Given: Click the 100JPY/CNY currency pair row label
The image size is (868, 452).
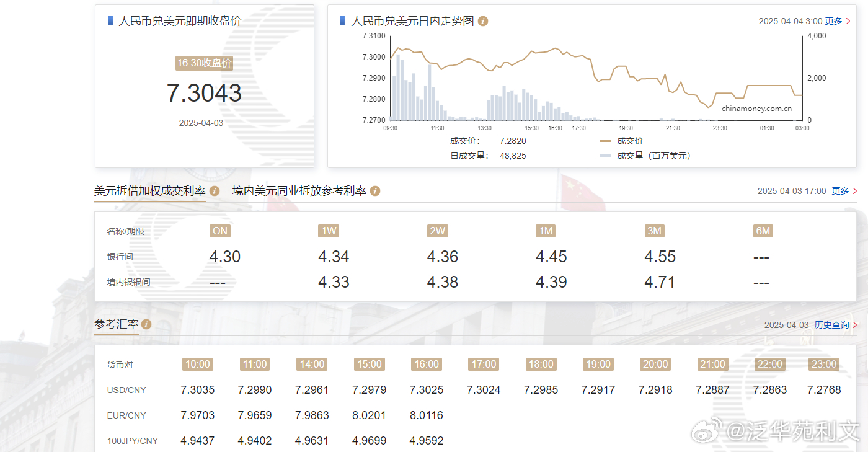Looking at the screenshot, I should coord(132,441).
